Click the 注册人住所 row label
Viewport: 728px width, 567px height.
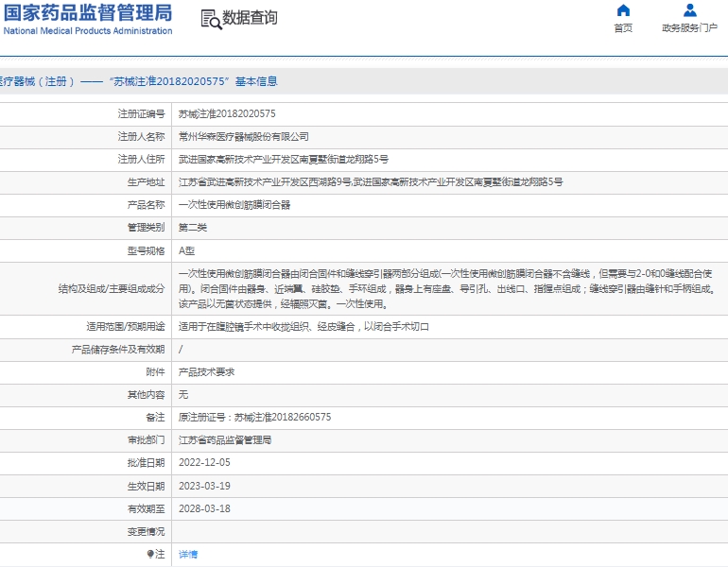pyautogui.click(x=141, y=160)
